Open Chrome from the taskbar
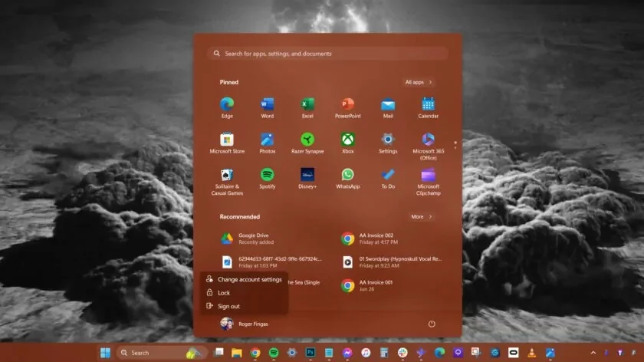Screen dimensions: 644x362 255,353
